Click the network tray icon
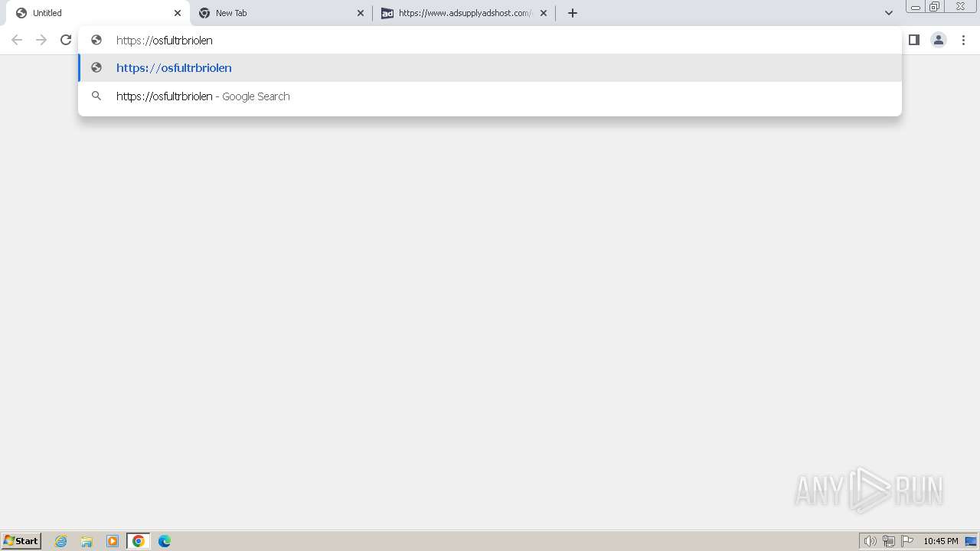Image resolution: width=980 pixels, height=551 pixels. pyautogui.click(x=889, y=541)
